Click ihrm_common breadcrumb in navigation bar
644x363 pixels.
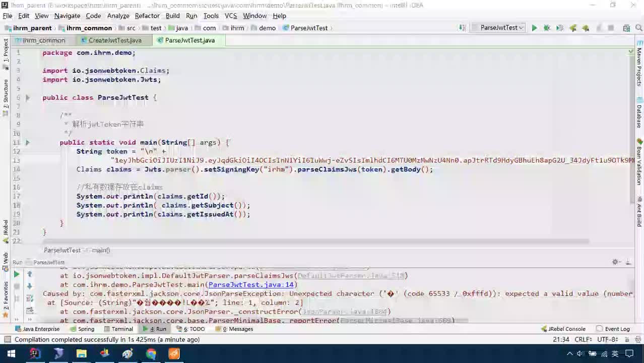[85, 28]
